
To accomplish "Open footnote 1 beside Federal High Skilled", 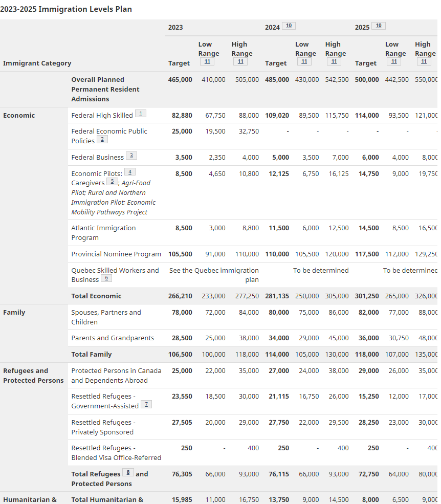I will 141,114.
